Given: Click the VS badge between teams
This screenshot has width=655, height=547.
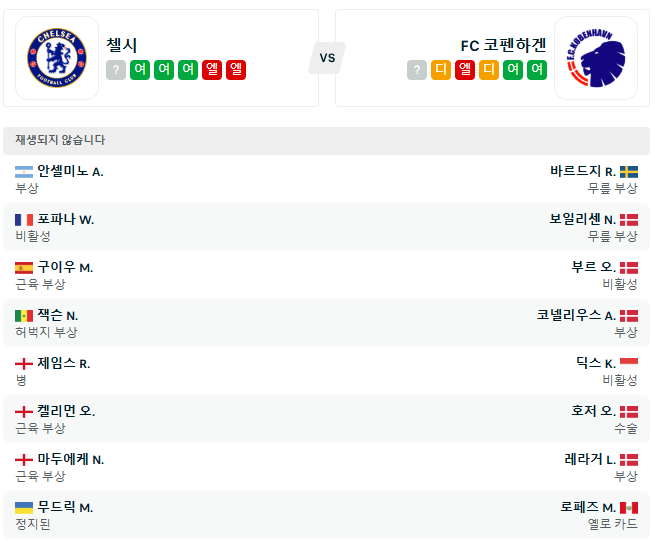Looking at the screenshot, I should click(327, 58).
